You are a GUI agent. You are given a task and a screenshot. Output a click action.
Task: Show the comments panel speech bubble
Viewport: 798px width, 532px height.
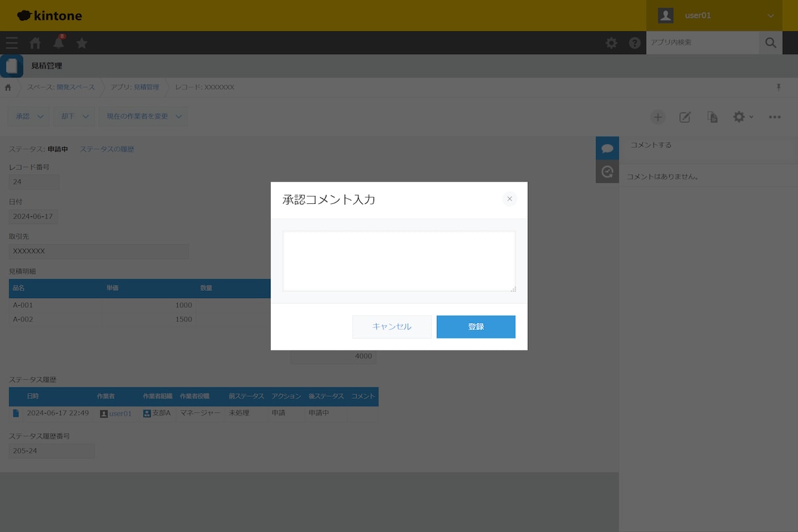pyautogui.click(x=607, y=148)
